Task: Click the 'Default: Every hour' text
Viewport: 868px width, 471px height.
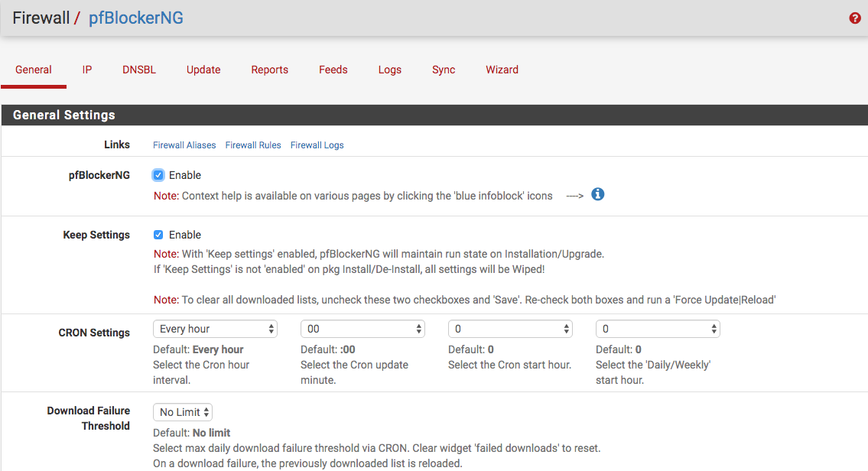Action: coord(198,349)
